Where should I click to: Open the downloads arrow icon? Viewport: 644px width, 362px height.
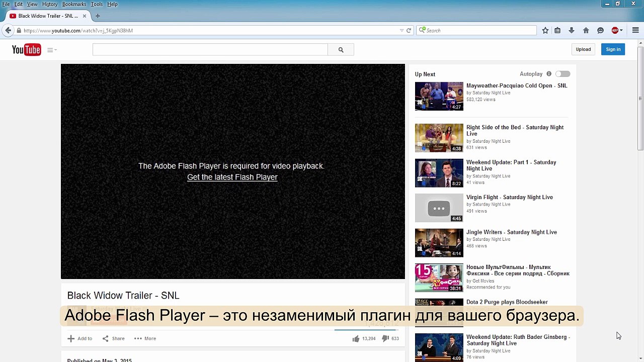tap(572, 31)
